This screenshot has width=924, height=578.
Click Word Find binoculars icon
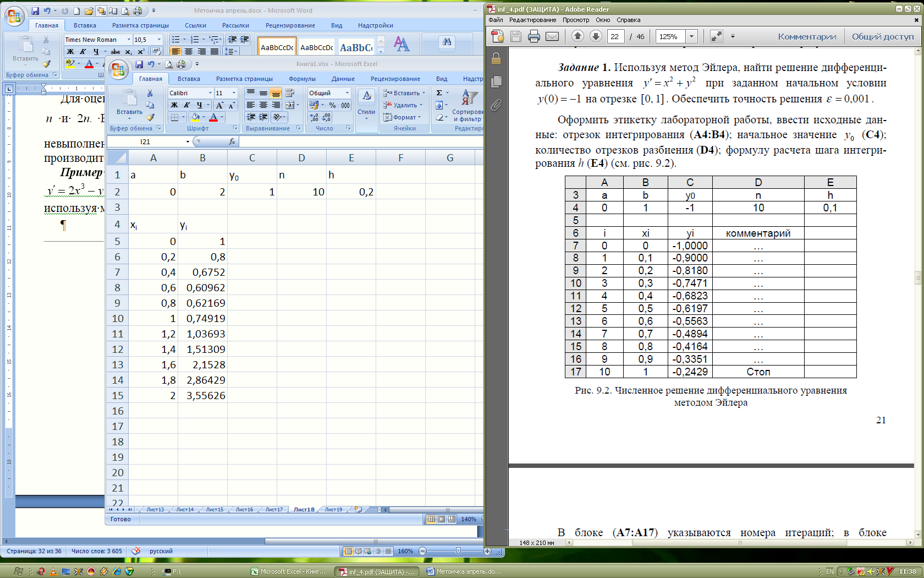tap(447, 42)
